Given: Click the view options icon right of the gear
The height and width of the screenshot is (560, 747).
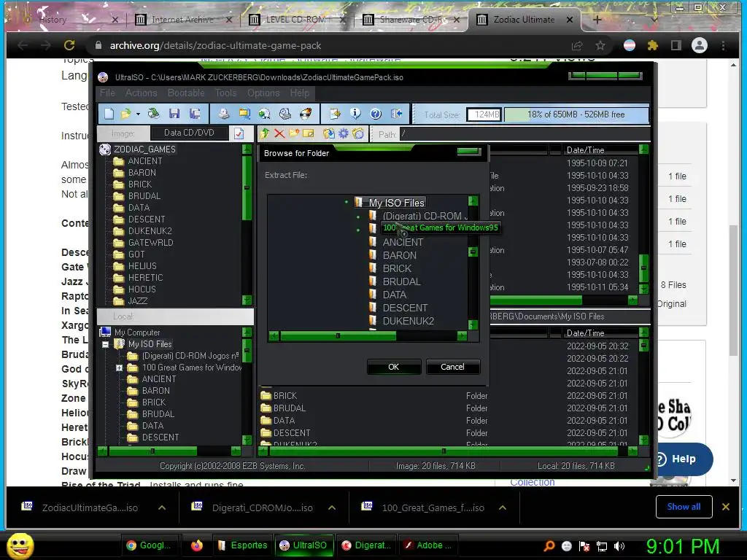Looking at the screenshot, I should [x=358, y=134].
